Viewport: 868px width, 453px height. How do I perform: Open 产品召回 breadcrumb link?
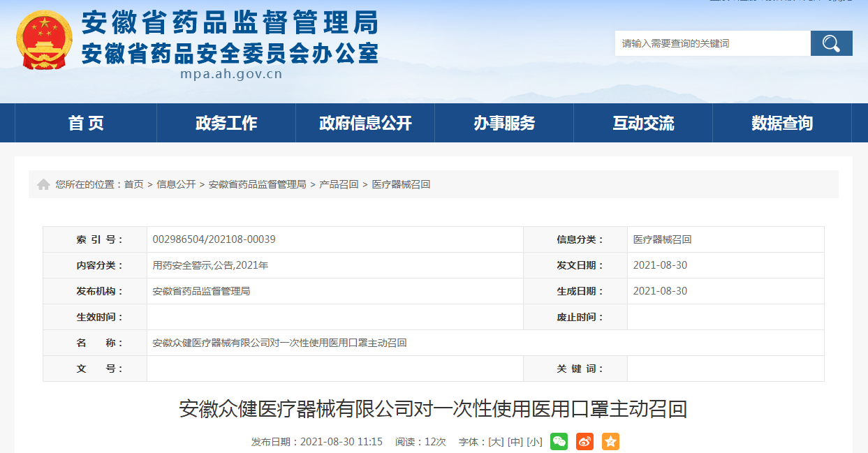[339, 184]
